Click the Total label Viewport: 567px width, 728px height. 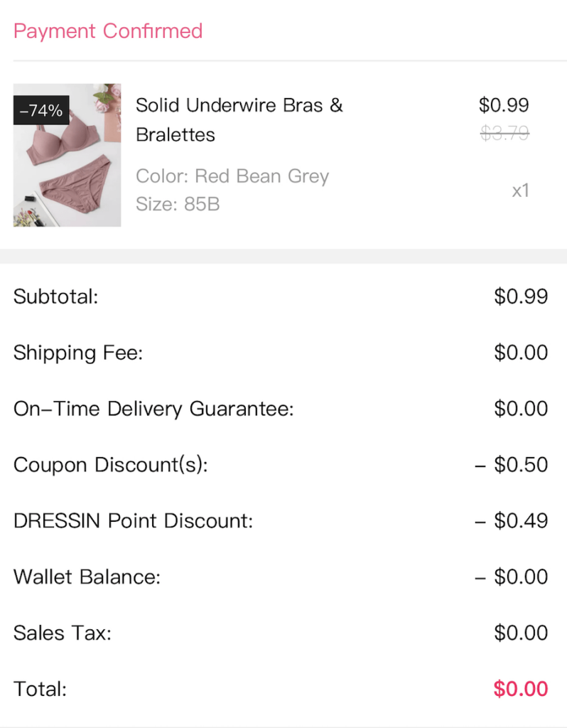[40, 689]
